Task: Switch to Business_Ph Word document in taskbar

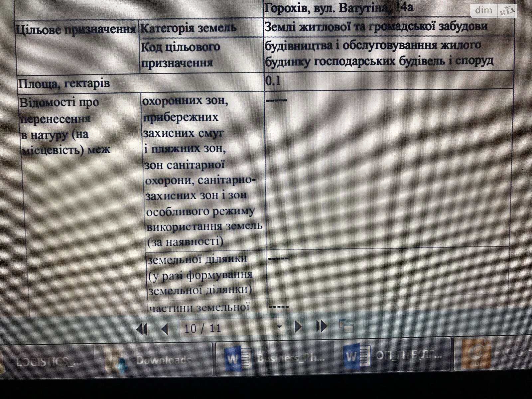Action: [275, 358]
